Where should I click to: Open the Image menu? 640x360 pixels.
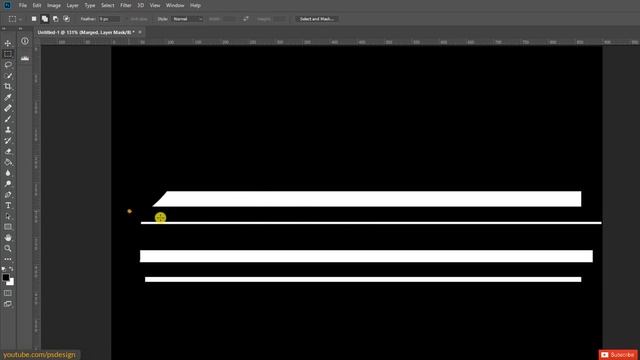(x=54, y=5)
